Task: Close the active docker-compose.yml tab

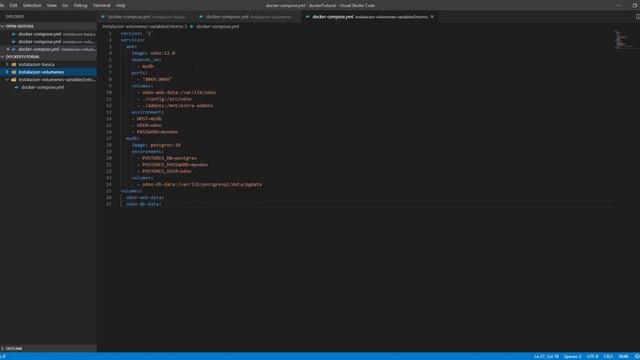Action: pyautogui.click(x=432, y=17)
